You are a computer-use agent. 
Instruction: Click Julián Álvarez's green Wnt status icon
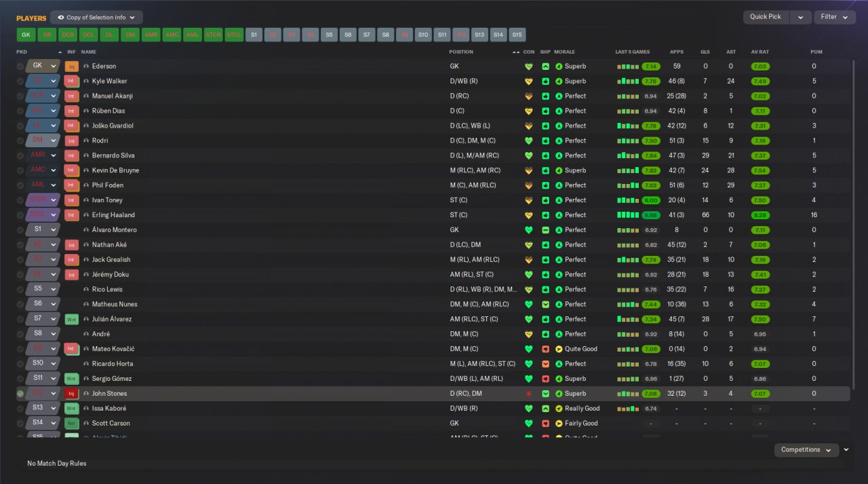72,319
